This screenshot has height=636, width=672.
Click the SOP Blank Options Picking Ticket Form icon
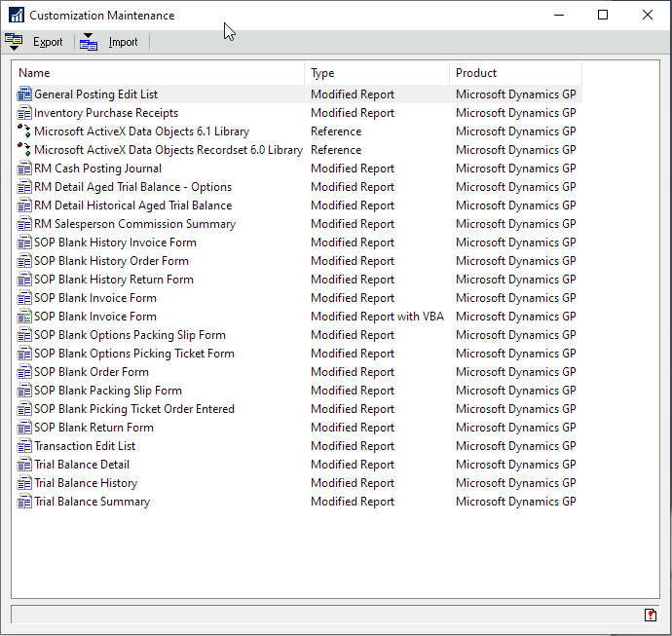point(24,354)
